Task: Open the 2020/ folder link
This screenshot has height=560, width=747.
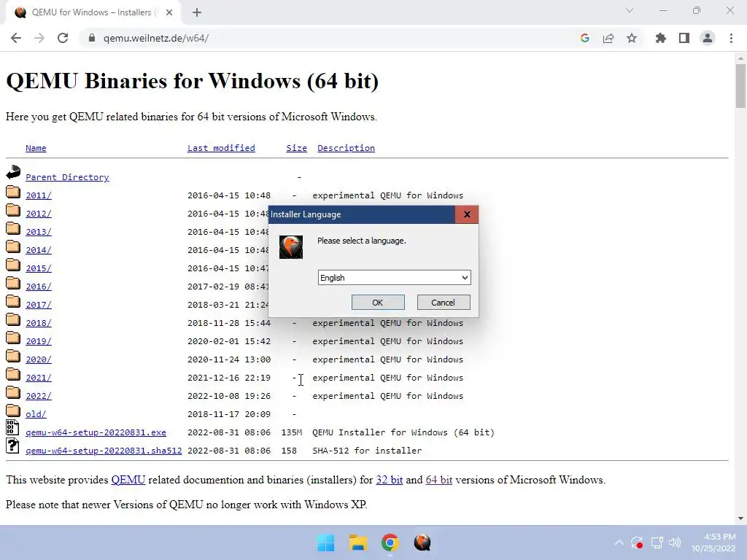Action: 39,359
